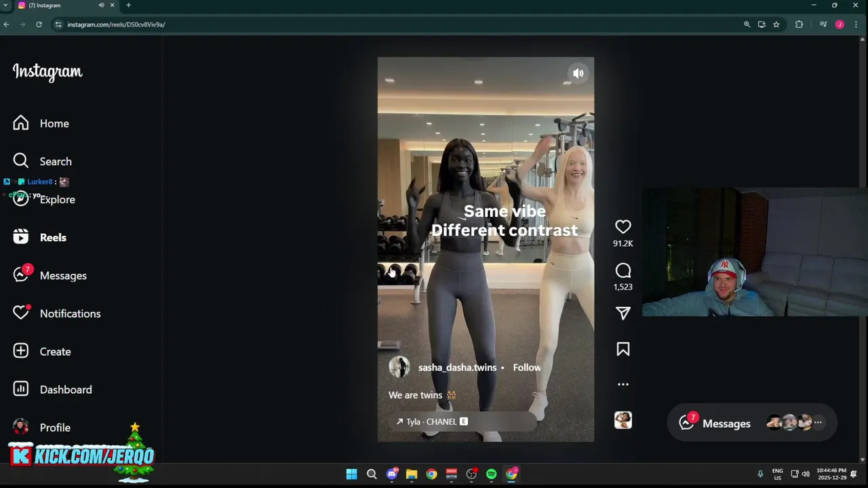The width and height of the screenshot is (868, 488).
Task: Click the Profile avatar in sidebar
Action: tap(21, 427)
